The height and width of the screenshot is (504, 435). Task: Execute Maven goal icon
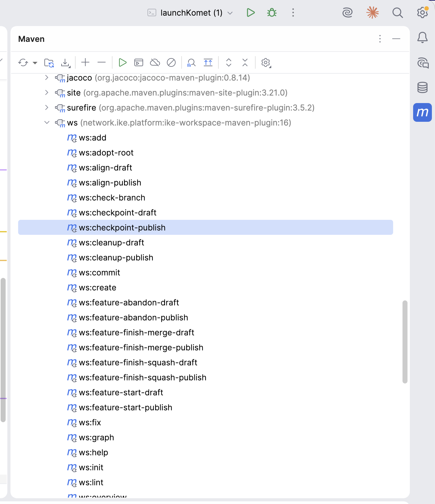pyautogui.click(x=139, y=62)
